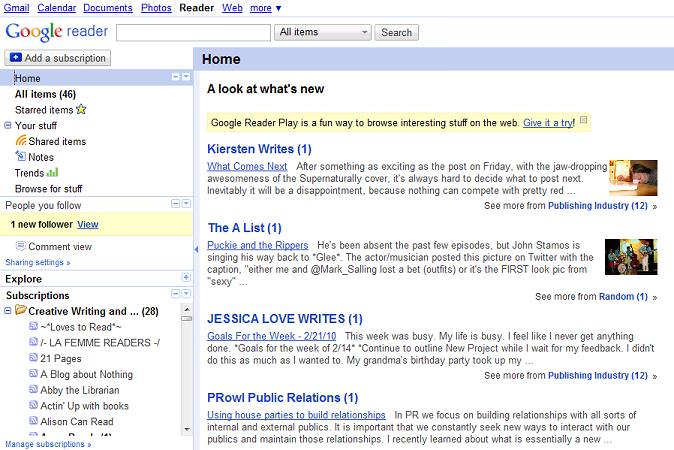Collapse the Creative Writing and ... folder

(x=7, y=310)
